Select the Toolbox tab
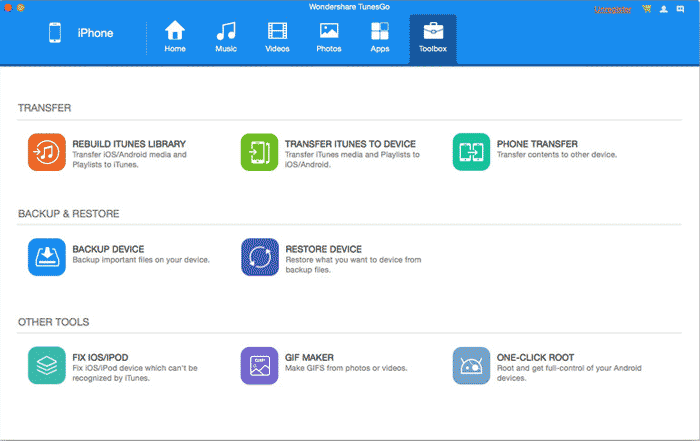Viewport: 700px width, 441px height. (433, 39)
